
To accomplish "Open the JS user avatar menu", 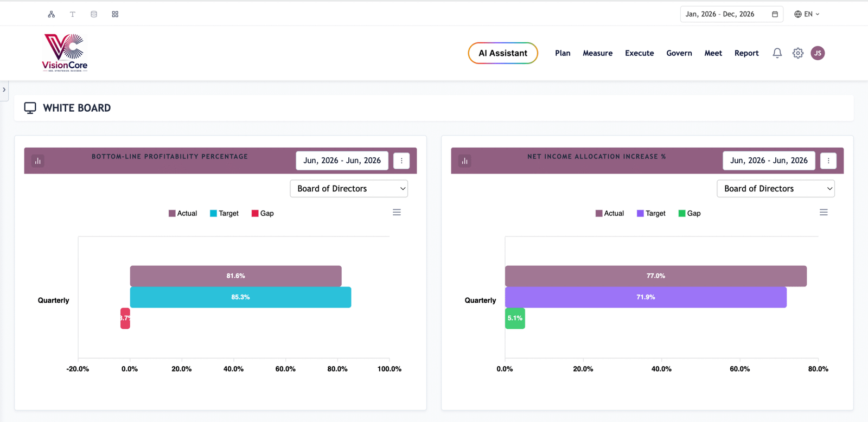I will coord(818,53).
